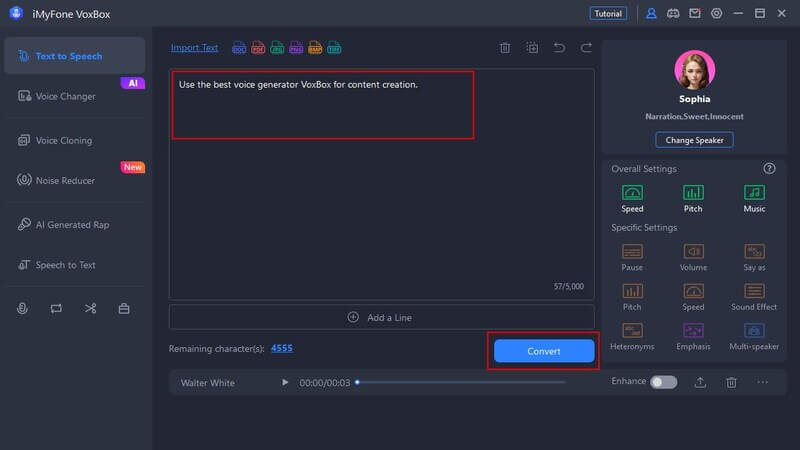The image size is (800, 450).
Task: Open Speed under Specific Settings
Action: pos(693,297)
